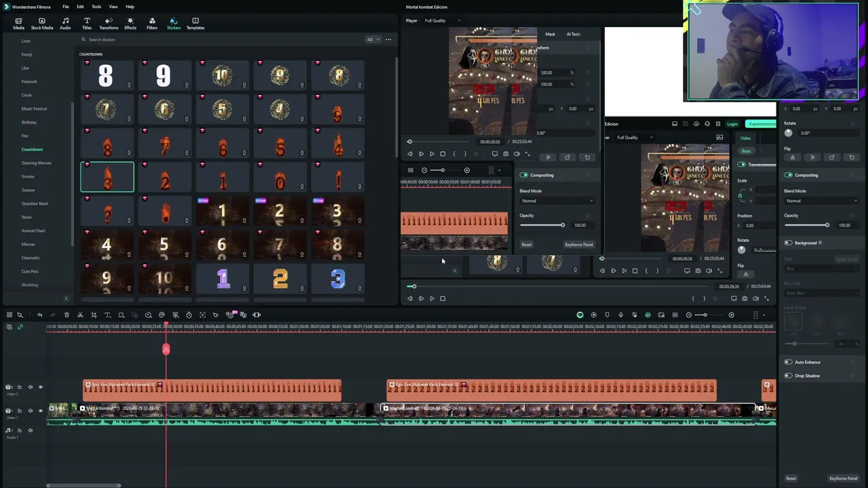
Task: Open the Filters library
Action: pyautogui.click(x=152, y=24)
